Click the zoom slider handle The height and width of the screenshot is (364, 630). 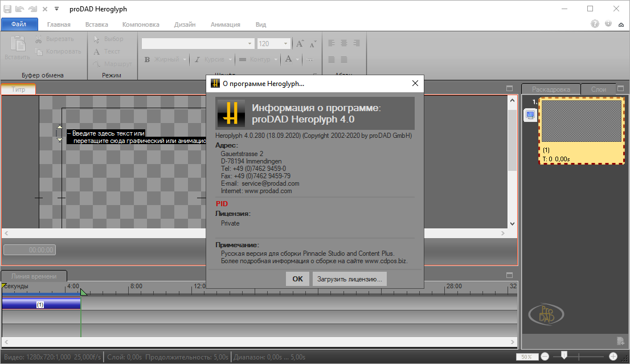[564, 355]
